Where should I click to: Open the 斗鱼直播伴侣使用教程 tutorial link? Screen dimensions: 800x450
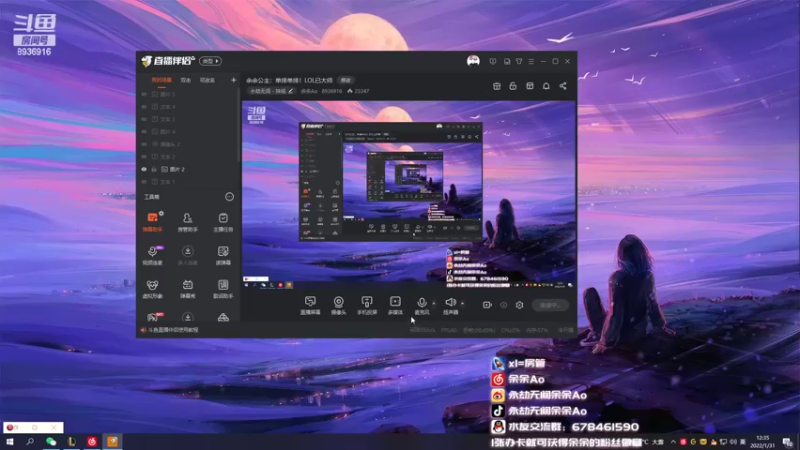click(173, 330)
